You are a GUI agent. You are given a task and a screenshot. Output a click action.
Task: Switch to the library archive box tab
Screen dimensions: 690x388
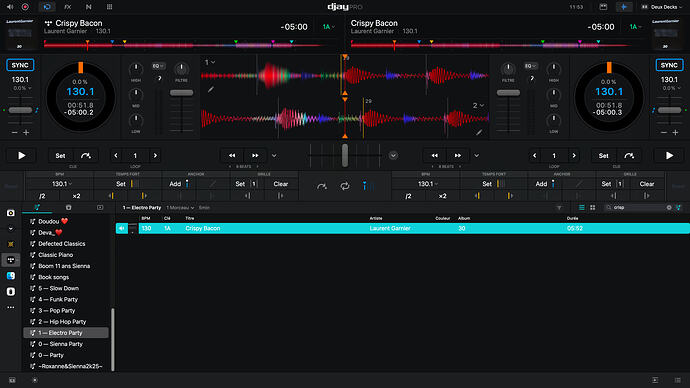pyautogui.click(x=68, y=207)
